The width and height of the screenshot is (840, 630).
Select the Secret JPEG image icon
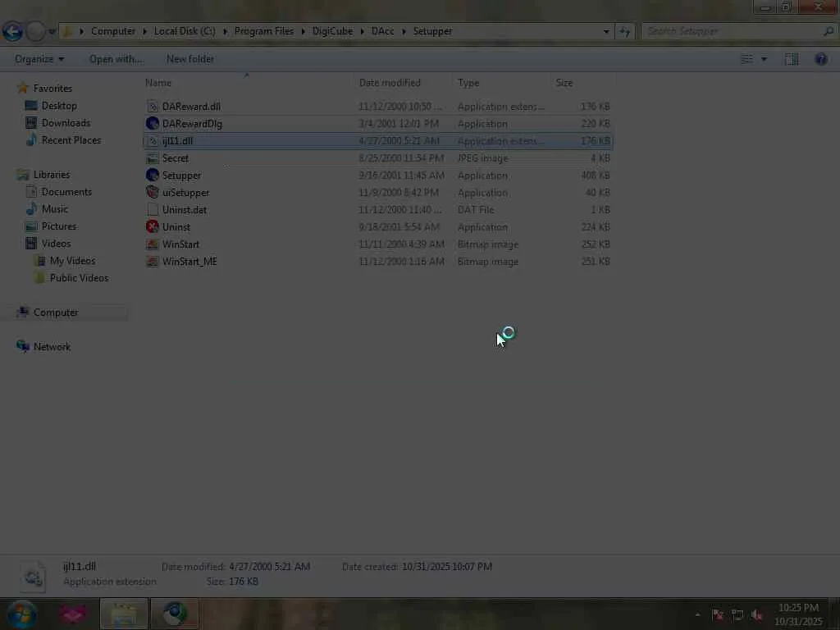click(x=152, y=158)
